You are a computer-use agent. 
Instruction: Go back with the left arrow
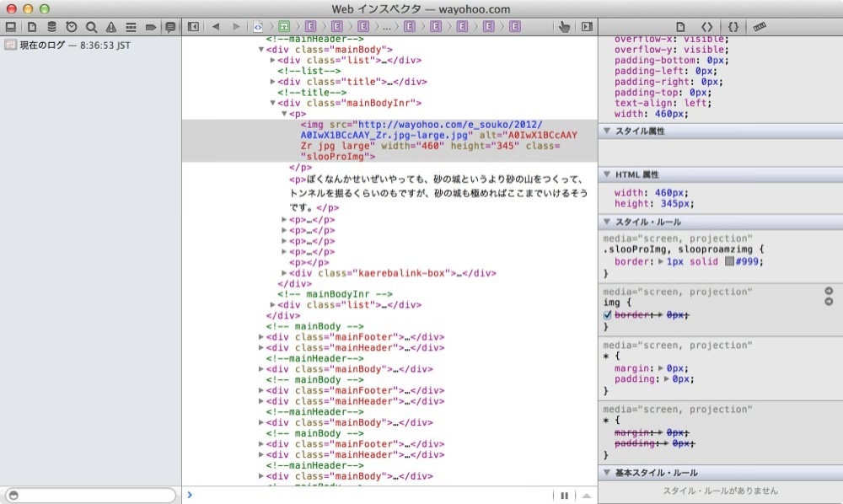pos(216,26)
